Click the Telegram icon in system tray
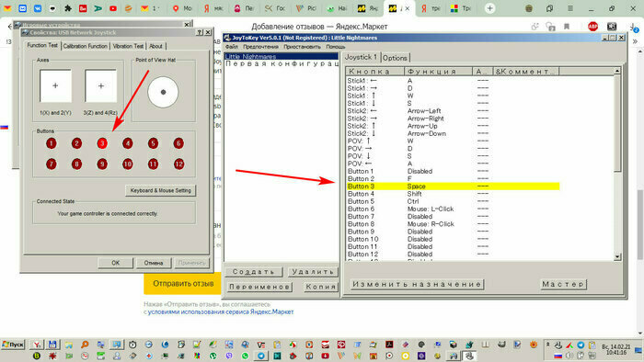Image resolution: width=644 pixels, height=362 pixels. click(x=581, y=345)
